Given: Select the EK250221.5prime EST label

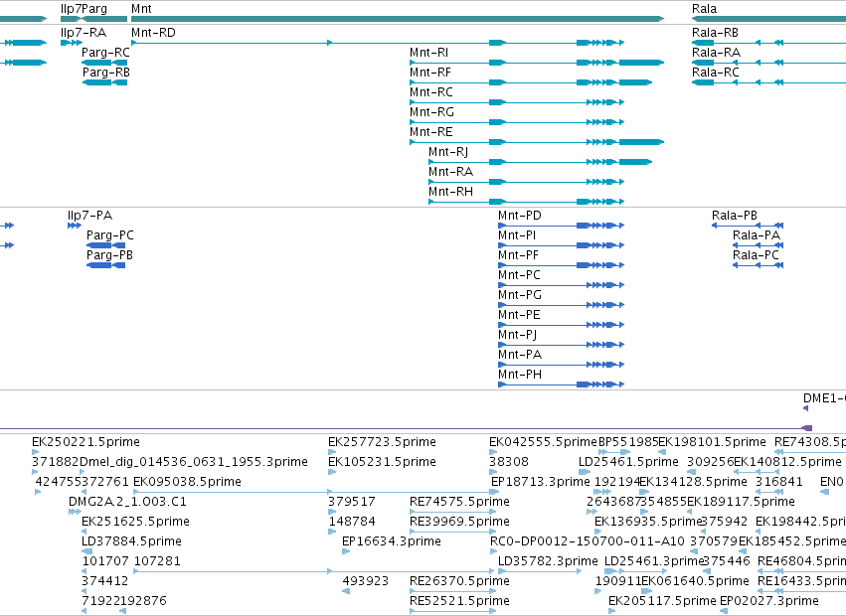Looking at the screenshot, I should click(x=85, y=442).
